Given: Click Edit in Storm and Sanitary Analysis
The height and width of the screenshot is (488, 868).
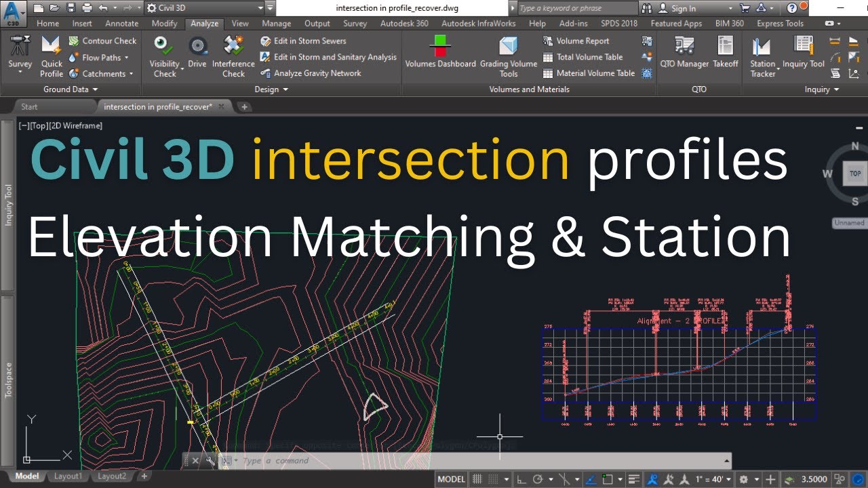Looking at the screenshot, I should pyautogui.click(x=329, y=57).
